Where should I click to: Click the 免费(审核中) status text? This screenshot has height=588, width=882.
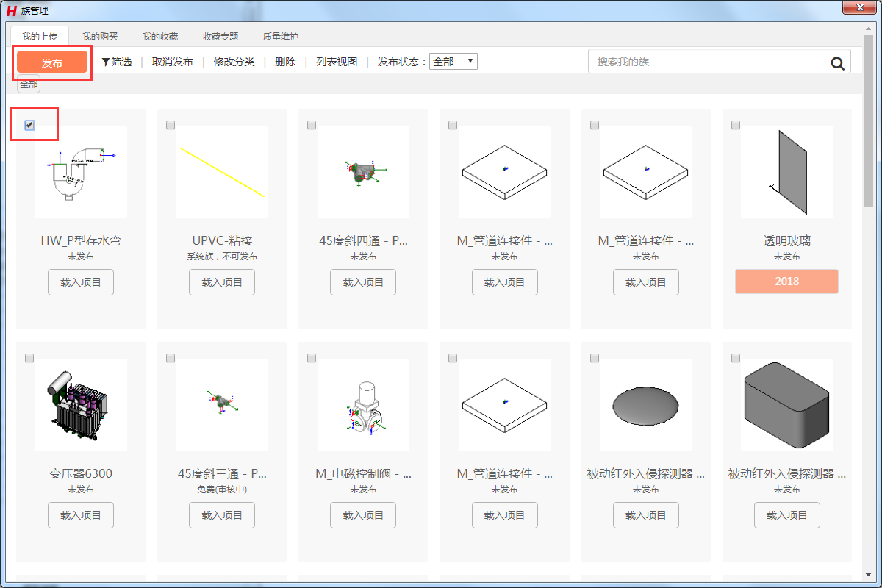[222, 490]
